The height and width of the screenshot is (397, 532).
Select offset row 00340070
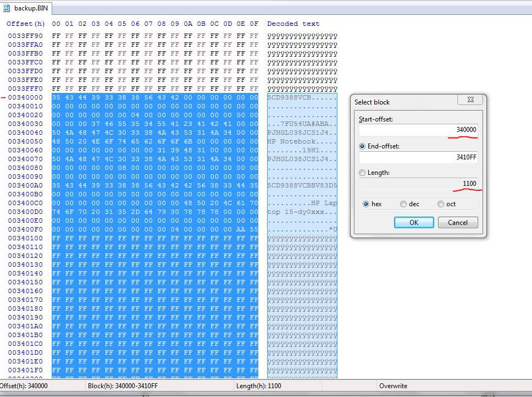click(x=25, y=159)
